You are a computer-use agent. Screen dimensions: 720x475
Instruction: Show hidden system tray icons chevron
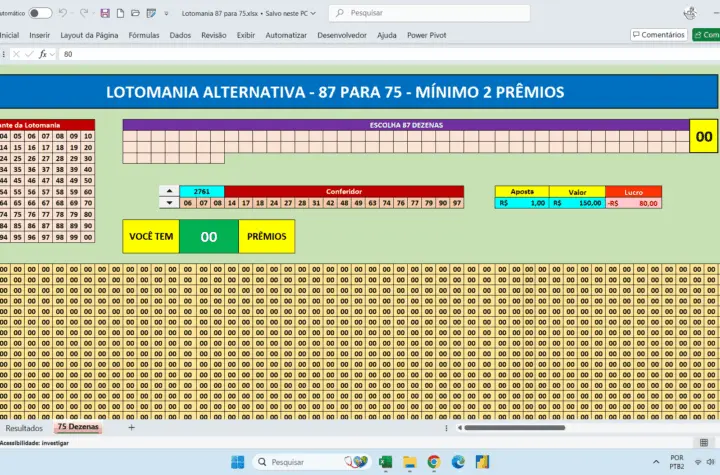656,462
